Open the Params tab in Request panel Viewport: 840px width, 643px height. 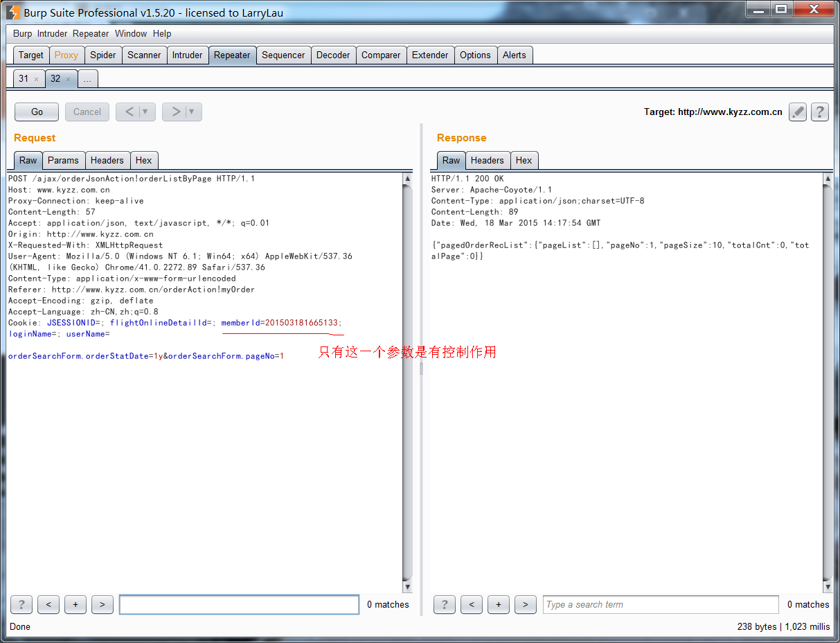click(63, 160)
